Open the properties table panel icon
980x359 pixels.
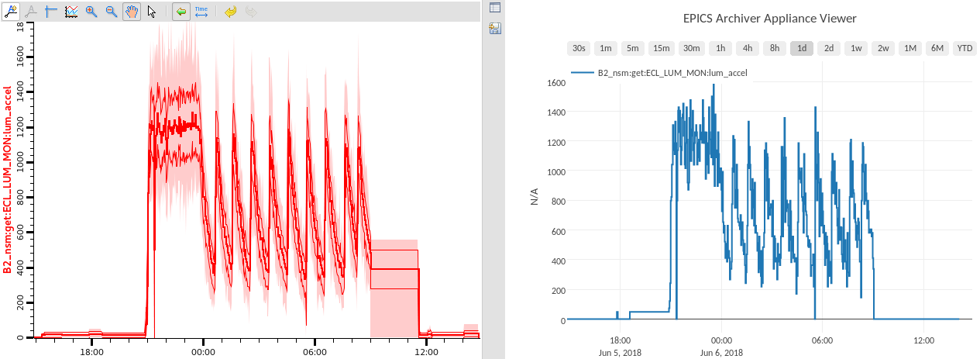click(495, 9)
